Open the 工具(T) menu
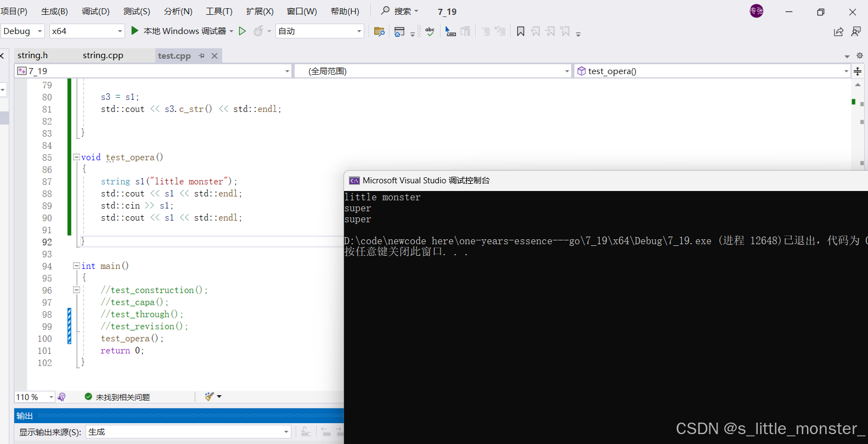The width and height of the screenshot is (868, 444). 219,12
